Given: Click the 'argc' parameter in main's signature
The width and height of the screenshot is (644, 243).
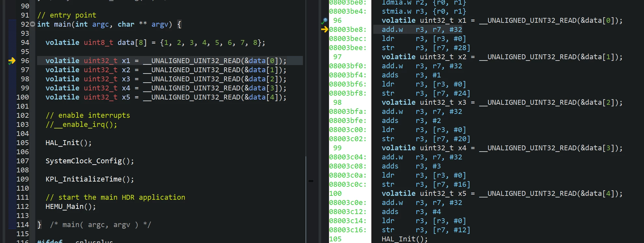Looking at the screenshot, I should (x=100, y=24).
